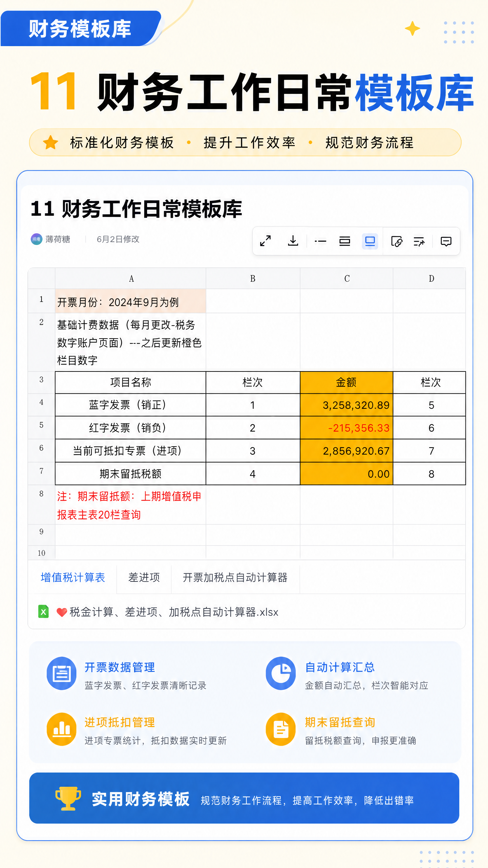Click the orange 金额 header cell
Screen dimensions: 488x868
pos(347,382)
